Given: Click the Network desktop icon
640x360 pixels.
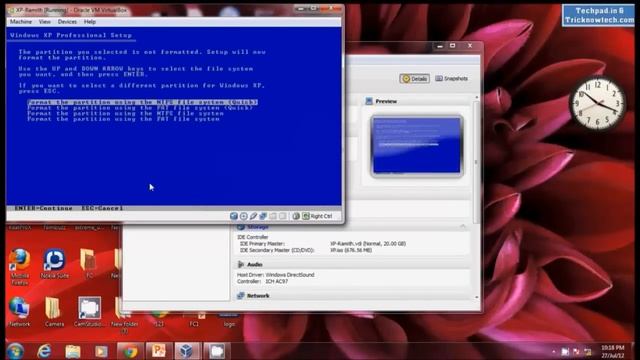Looking at the screenshot, I should click(19, 312).
